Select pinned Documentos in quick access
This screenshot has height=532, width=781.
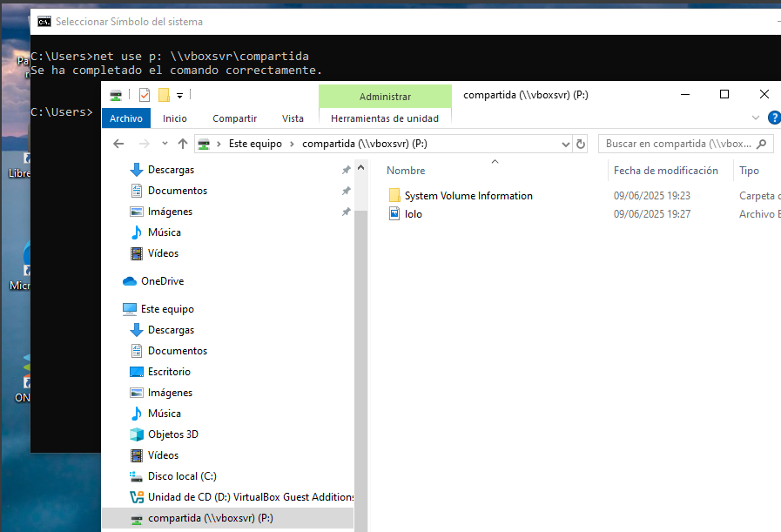click(178, 191)
